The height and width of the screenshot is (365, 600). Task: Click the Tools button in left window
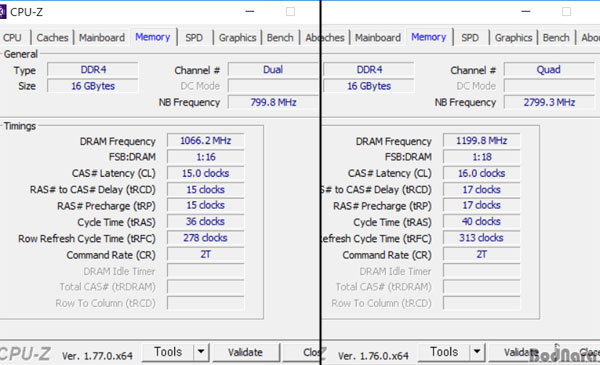coord(168,352)
